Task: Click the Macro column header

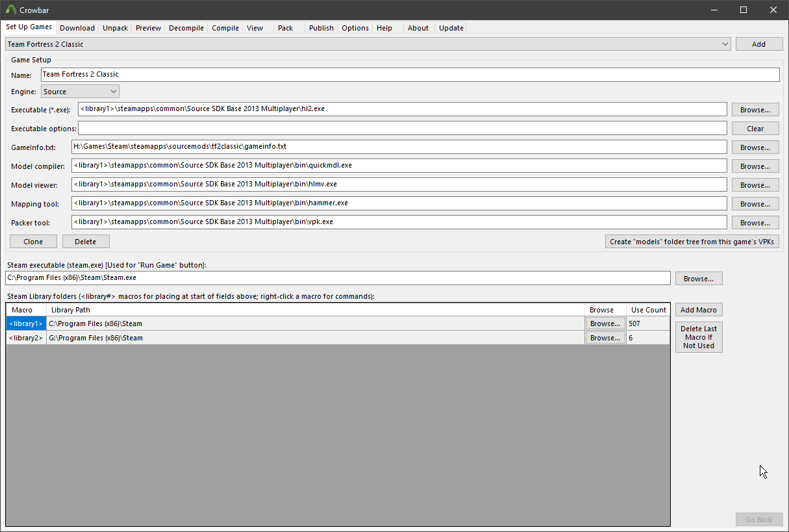Action: 26,310
